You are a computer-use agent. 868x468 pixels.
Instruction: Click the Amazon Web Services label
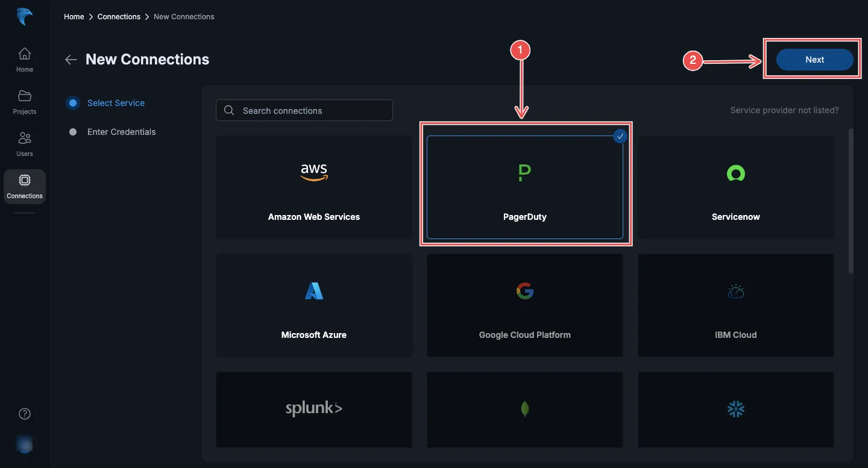point(314,217)
